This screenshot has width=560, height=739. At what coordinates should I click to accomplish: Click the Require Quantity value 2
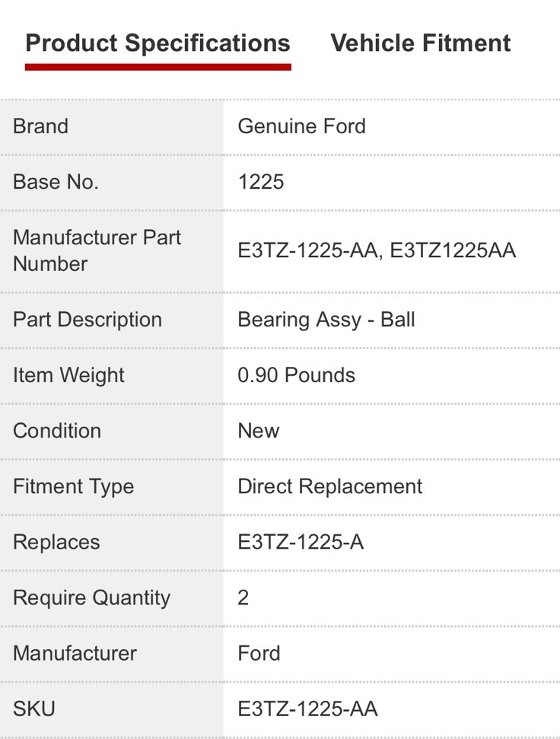tap(243, 597)
